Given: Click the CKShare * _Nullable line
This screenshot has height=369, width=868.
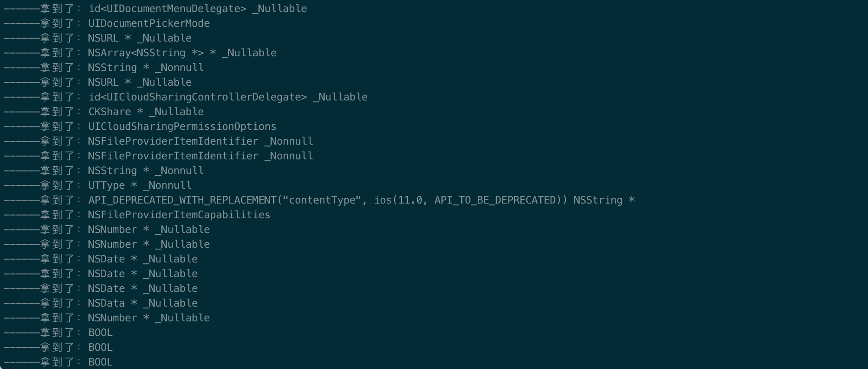Looking at the screenshot, I should point(104,112).
